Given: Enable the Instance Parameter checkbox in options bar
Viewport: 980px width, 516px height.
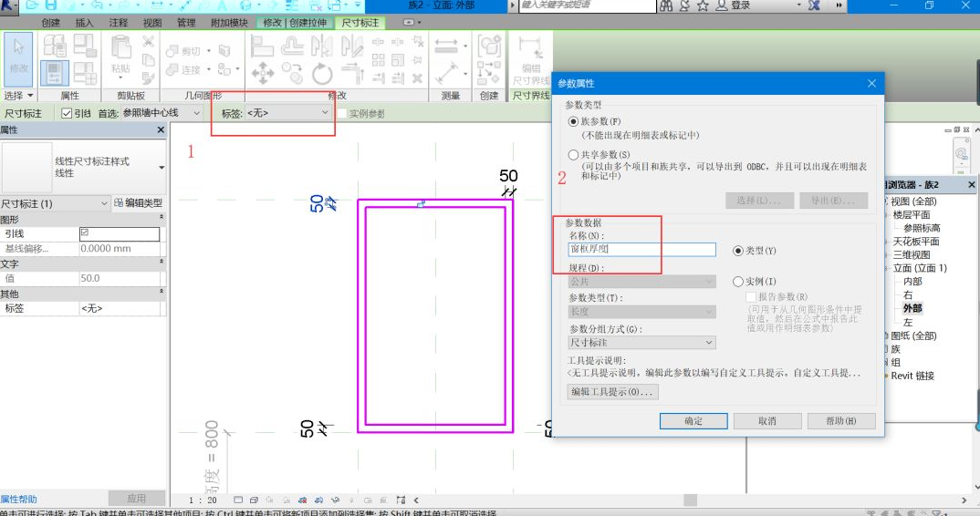Looking at the screenshot, I should pyautogui.click(x=342, y=114).
